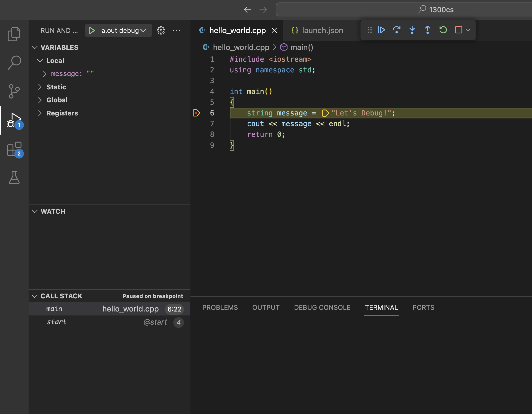Restart the debug session
532x414 pixels.
point(443,30)
